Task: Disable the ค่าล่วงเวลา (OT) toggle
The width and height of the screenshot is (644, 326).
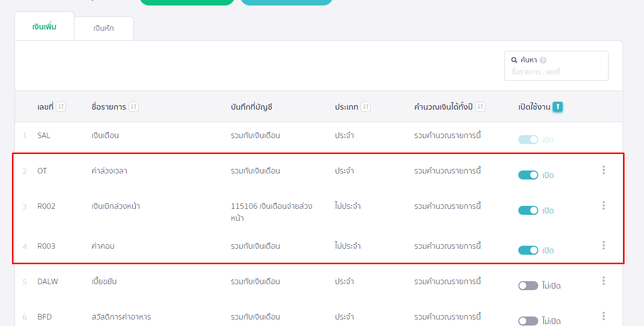Action: point(528,175)
